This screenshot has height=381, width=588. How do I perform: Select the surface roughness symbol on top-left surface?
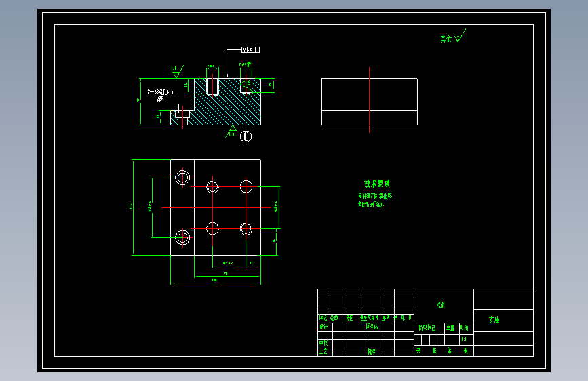177,72
